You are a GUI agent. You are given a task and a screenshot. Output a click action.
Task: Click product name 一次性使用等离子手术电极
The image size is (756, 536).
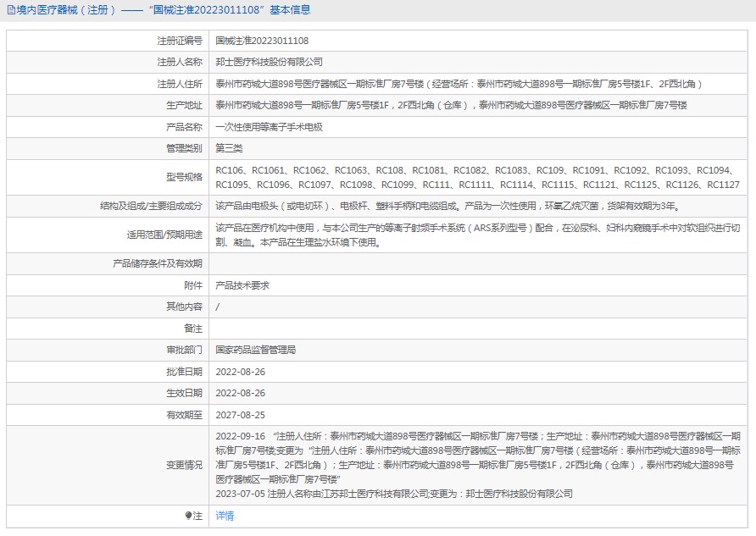coord(269,127)
